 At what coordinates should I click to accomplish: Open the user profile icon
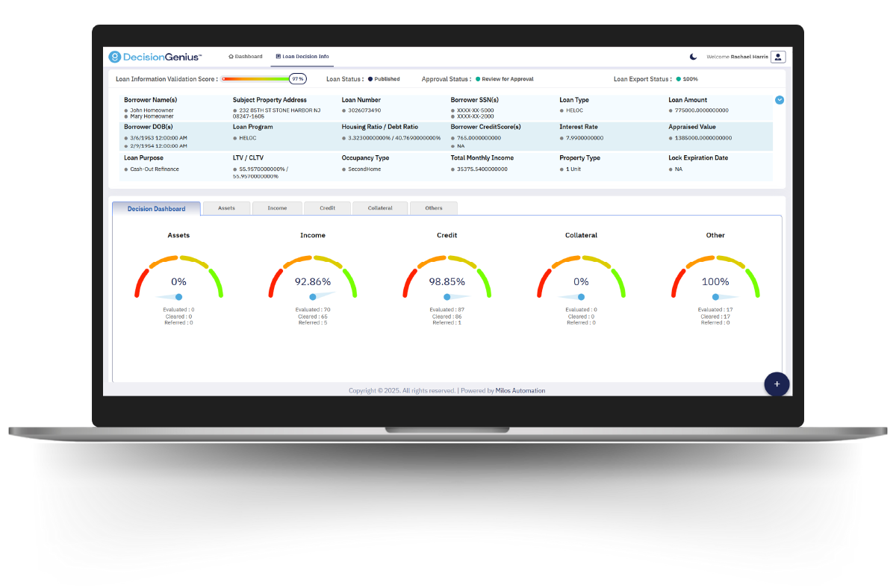pos(778,57)
